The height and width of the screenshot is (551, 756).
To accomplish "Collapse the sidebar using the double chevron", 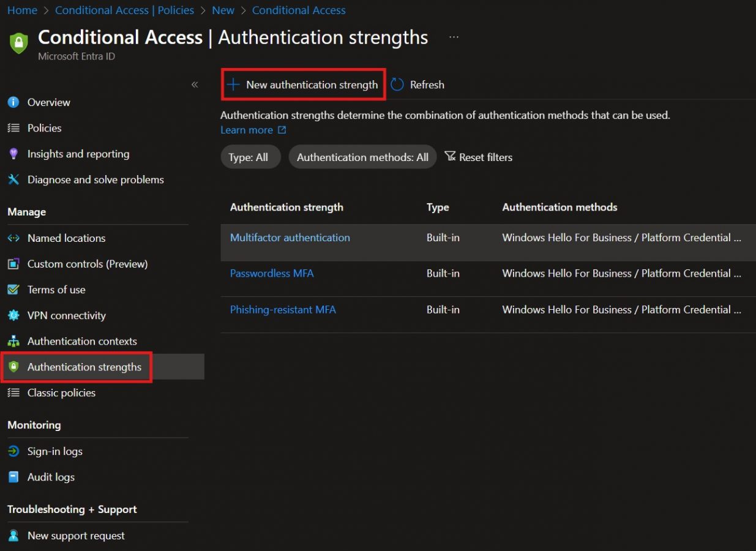I will [194, 84].
